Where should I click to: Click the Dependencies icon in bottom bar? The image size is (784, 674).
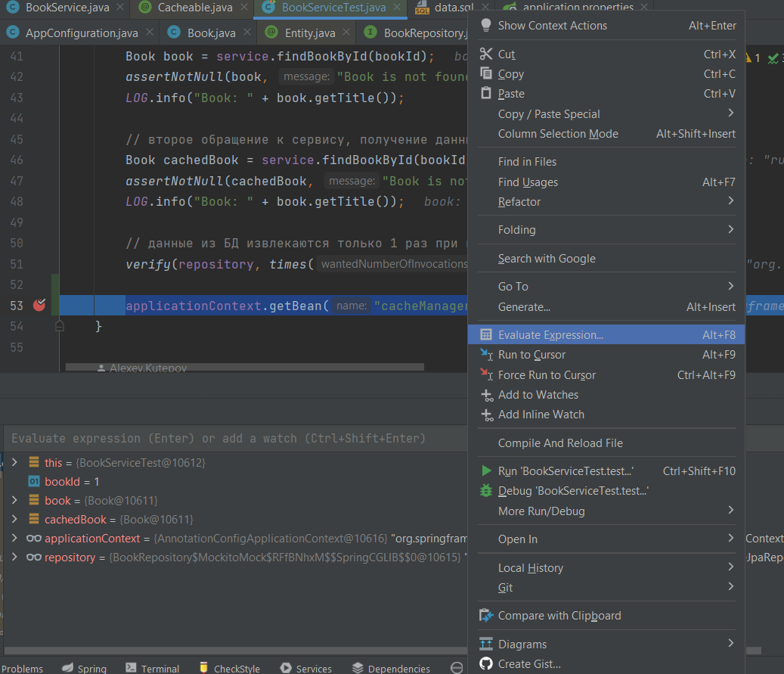tap(358, 668)
